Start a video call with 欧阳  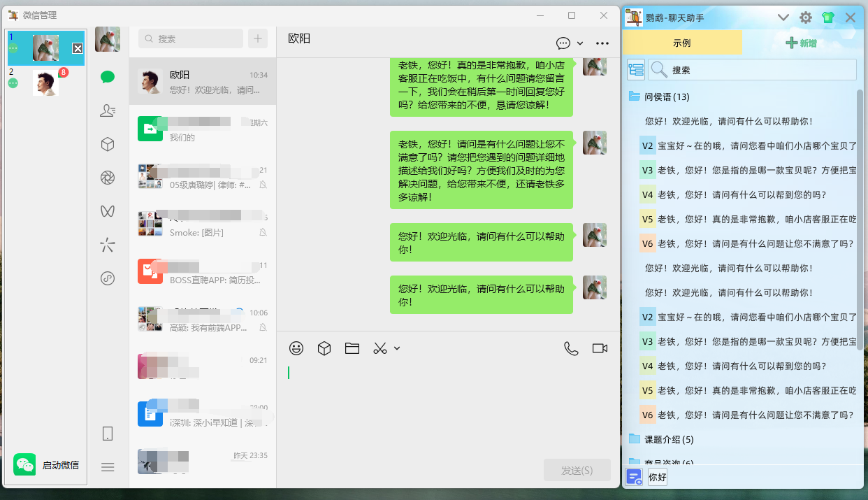tap(599, 348)
